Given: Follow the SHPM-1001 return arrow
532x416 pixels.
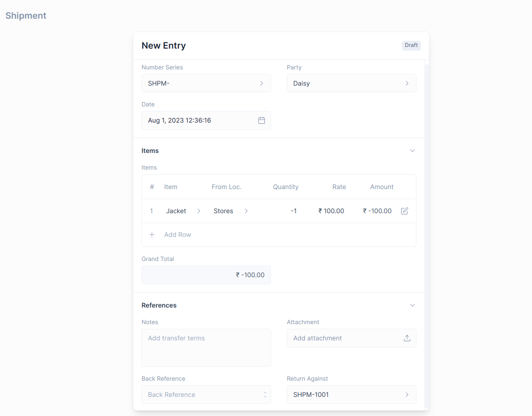Looking at the screenshot, I should pyautogui.click(x=407, y=395).
